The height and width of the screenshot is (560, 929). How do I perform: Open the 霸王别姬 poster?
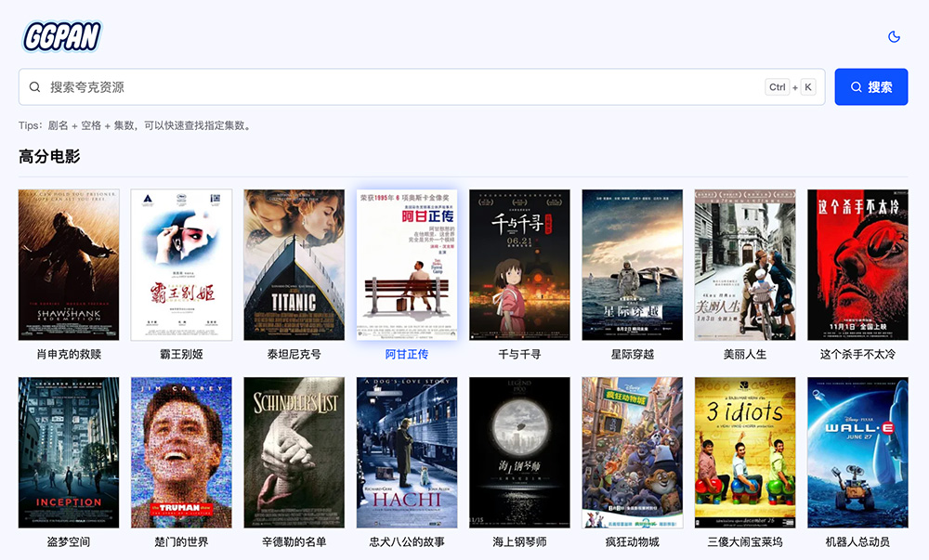click(x=181, y=265)
